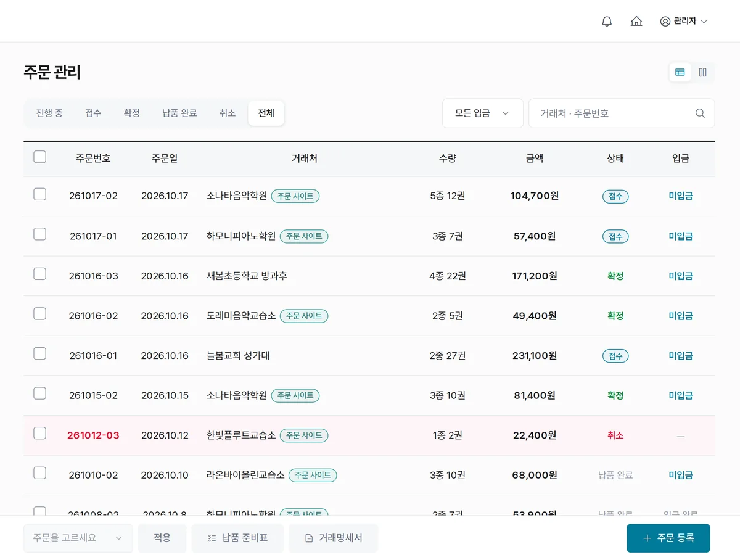This screenshot has height=560, width=740.
Task: Click client name 늘봄교회 성가대
Action: point(238,356)
